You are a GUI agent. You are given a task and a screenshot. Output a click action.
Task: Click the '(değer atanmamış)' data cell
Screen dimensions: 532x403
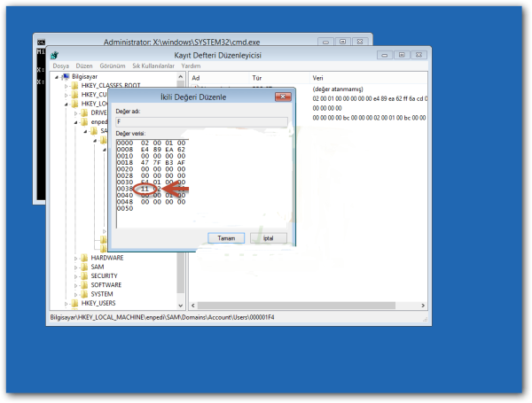coord(338,89)
